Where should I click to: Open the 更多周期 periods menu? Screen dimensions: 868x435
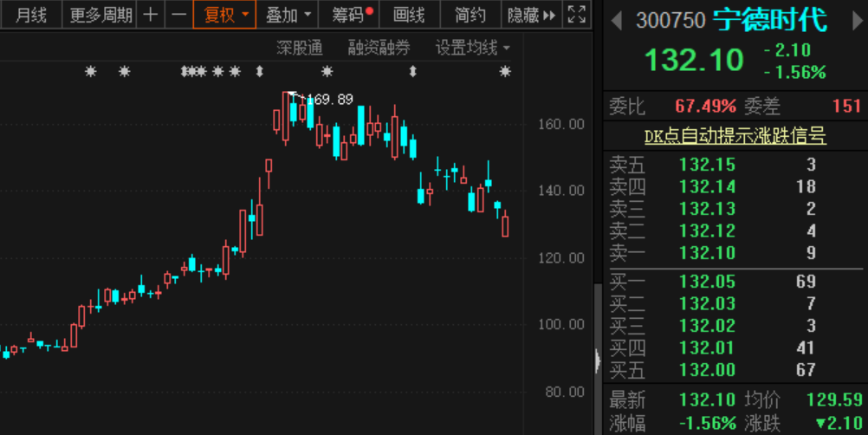tap(101, 15)
